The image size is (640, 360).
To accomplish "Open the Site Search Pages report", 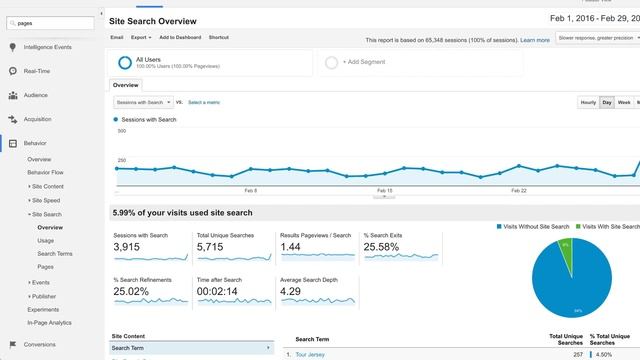I will click(45, 267).
